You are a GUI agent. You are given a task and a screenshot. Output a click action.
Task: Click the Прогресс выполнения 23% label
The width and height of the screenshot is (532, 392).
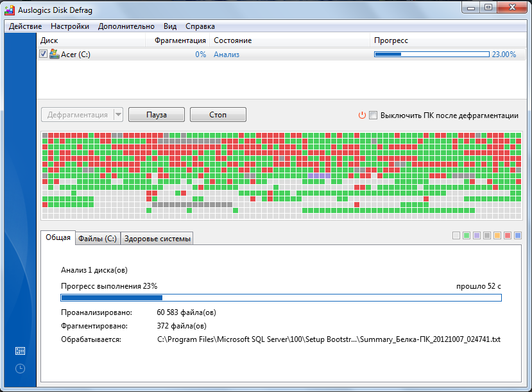[x=109, y=286]
